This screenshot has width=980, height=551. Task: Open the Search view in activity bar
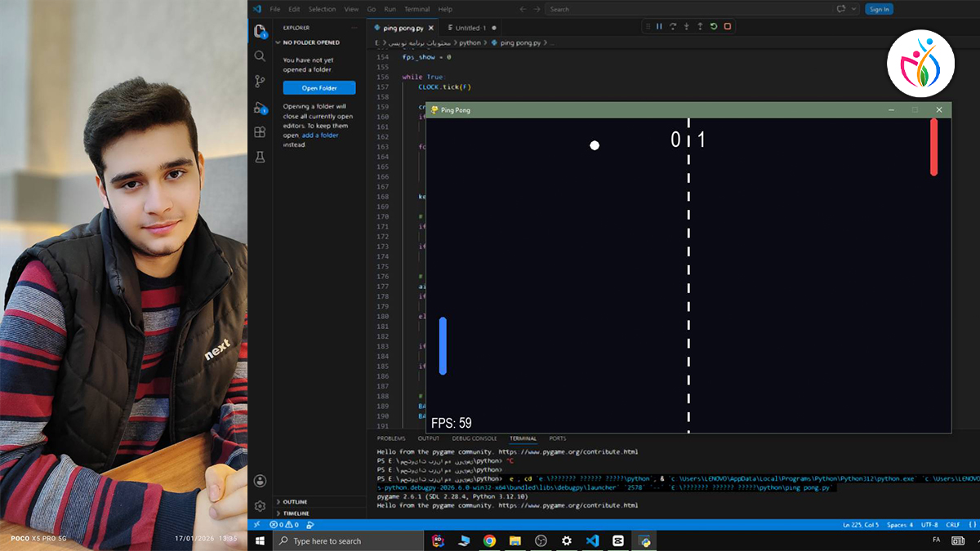(x=260, y=56)
